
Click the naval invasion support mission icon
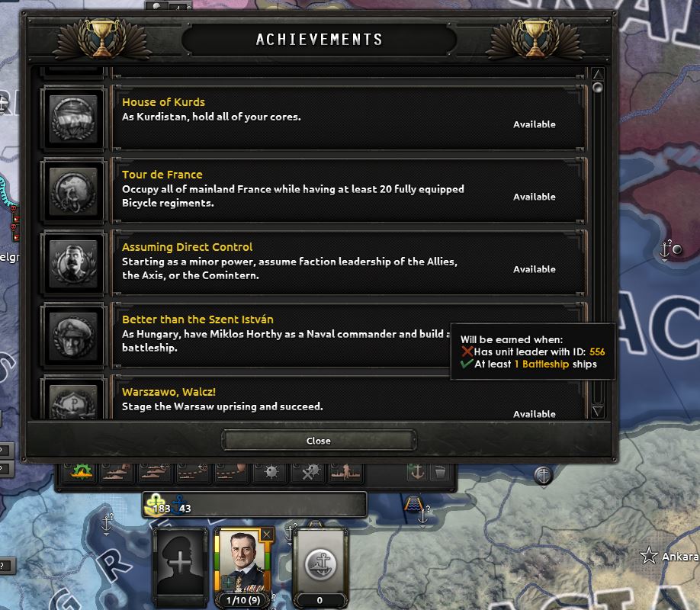click(x=346, y=471)
